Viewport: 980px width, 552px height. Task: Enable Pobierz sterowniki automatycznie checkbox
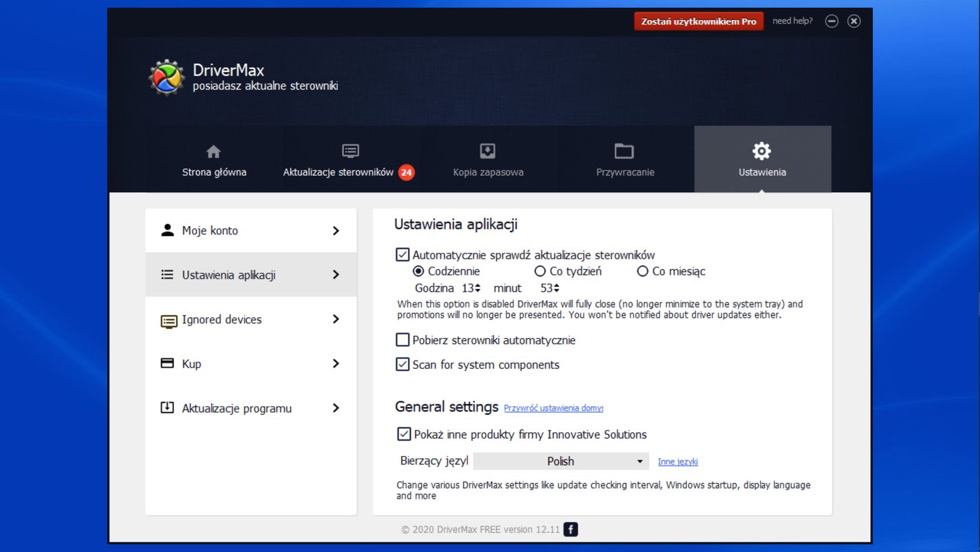click(x=402, y=340)
